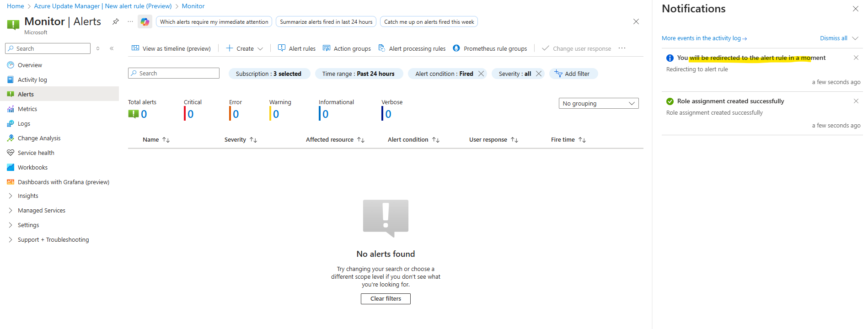Open the No grouping dropdown
The image size is (868, 329).
tap(599, 103)
